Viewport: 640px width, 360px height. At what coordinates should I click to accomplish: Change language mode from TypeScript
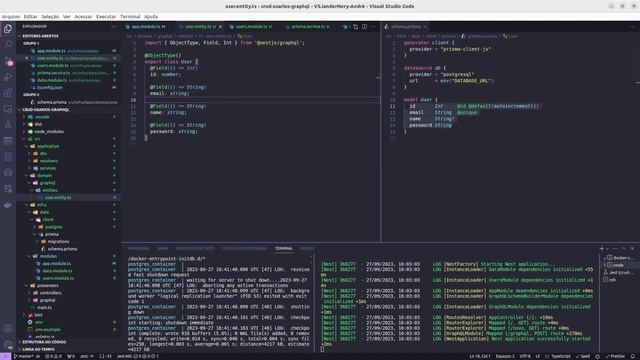[x=561, y=356]
